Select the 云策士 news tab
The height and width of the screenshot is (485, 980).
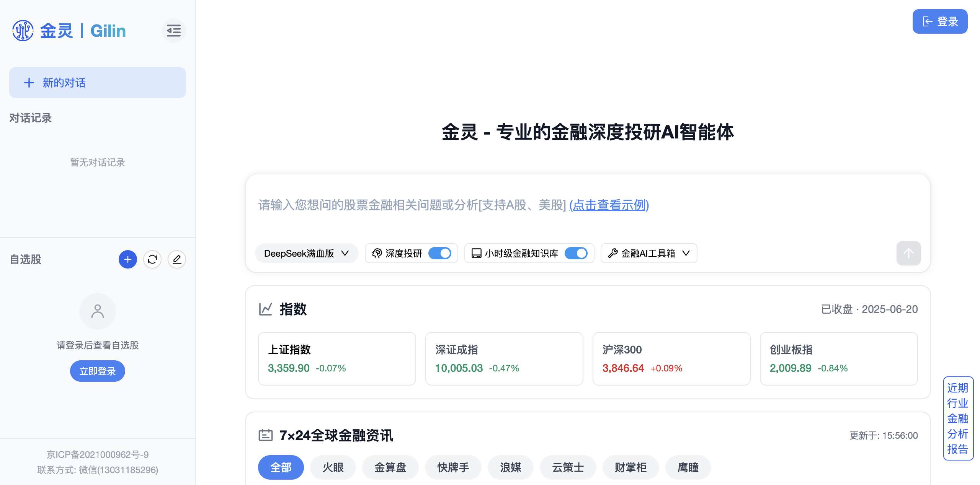click(568, 467)
